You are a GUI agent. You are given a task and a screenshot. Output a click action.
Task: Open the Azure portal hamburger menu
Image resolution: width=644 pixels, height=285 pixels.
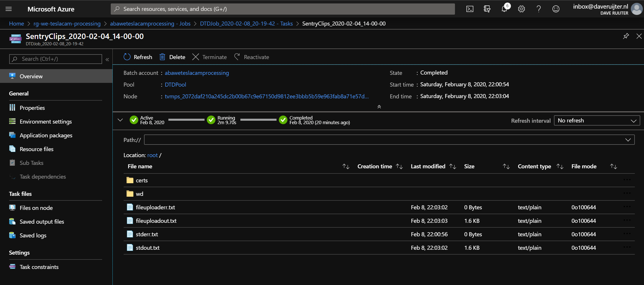point(9,9)
